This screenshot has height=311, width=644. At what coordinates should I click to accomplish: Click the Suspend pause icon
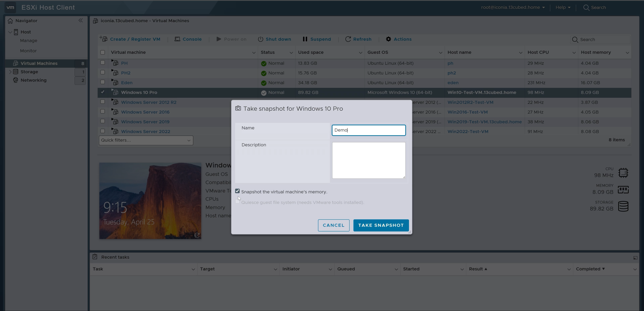[305, 39]
